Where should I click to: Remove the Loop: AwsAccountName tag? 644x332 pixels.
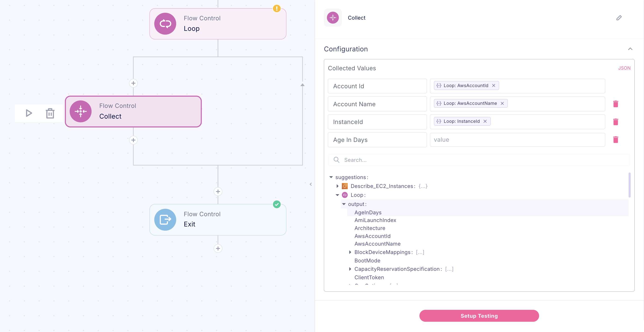pyautogui.click(x=502, y=103)
